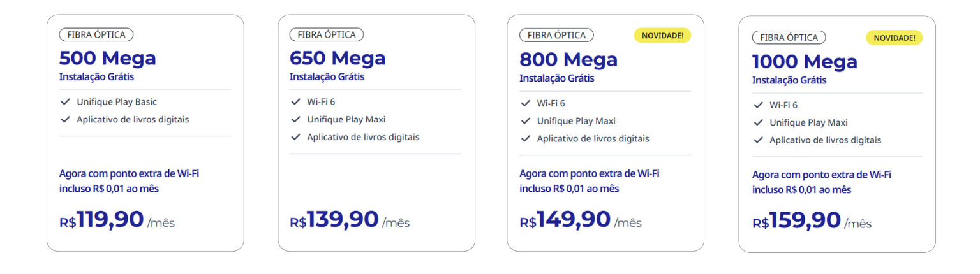Select the 650 Mega plan title
980x274 pixels.
338,58
